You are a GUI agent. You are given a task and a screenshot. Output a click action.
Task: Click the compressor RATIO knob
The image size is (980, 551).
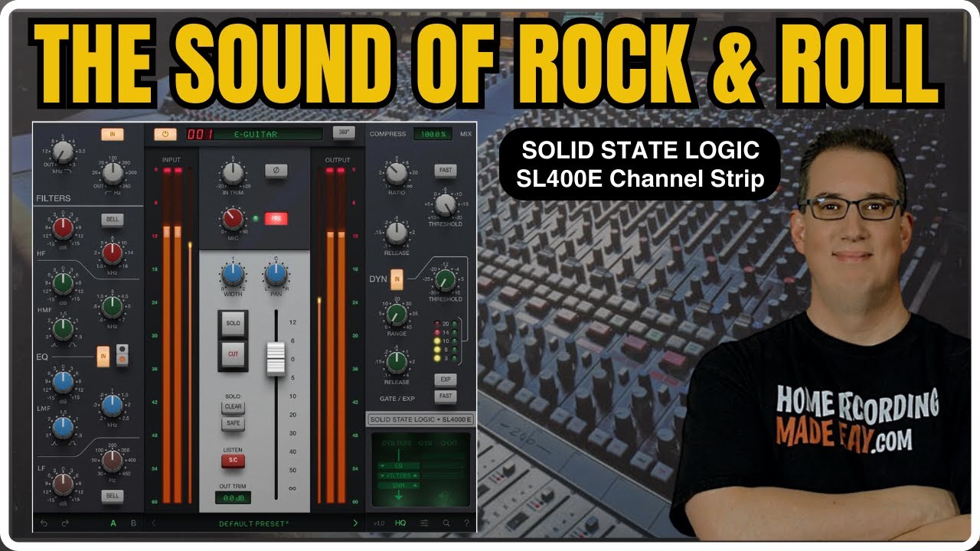(x=397, y=174)
